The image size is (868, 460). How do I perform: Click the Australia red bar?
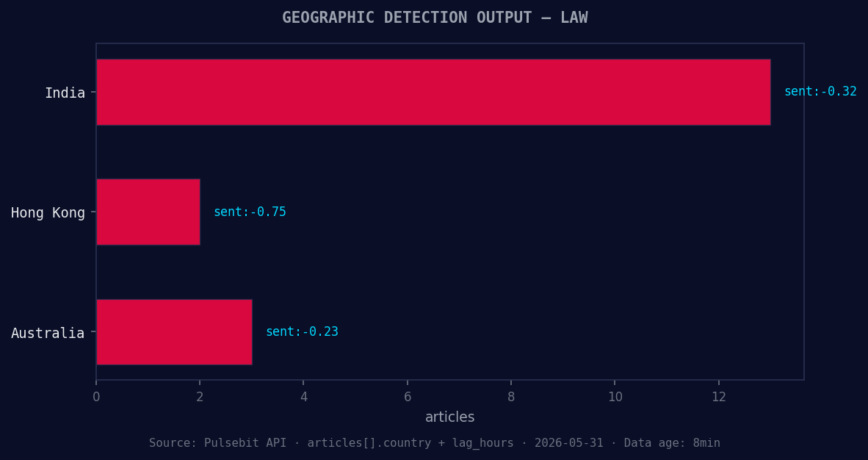pos(174,332)
